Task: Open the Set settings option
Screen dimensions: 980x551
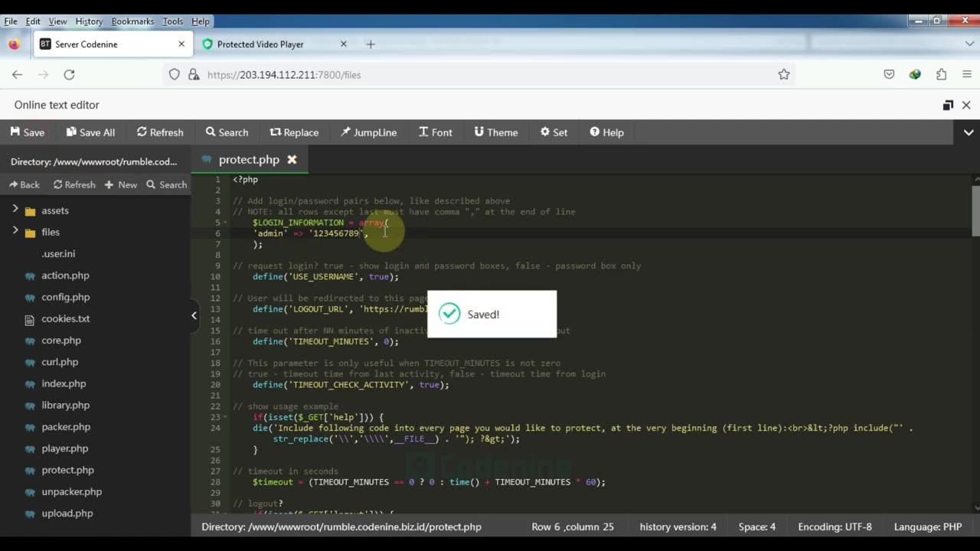Action: 554,132
